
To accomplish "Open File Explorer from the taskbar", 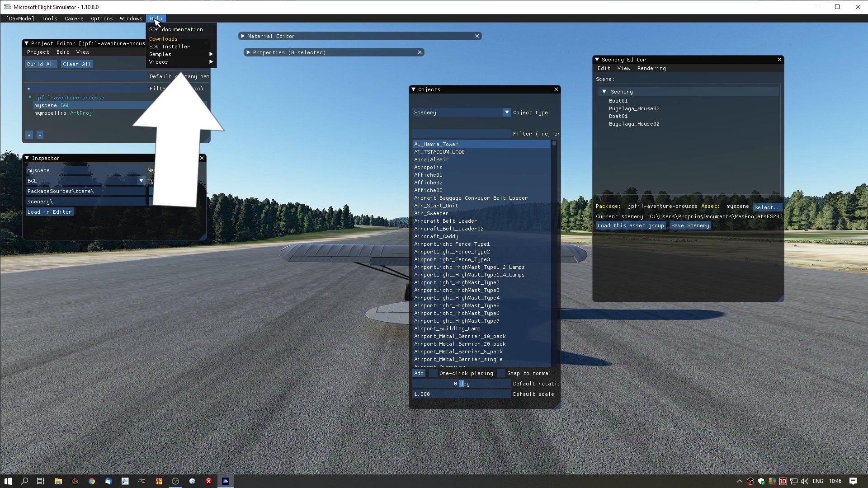I will [x=58, y=481].
